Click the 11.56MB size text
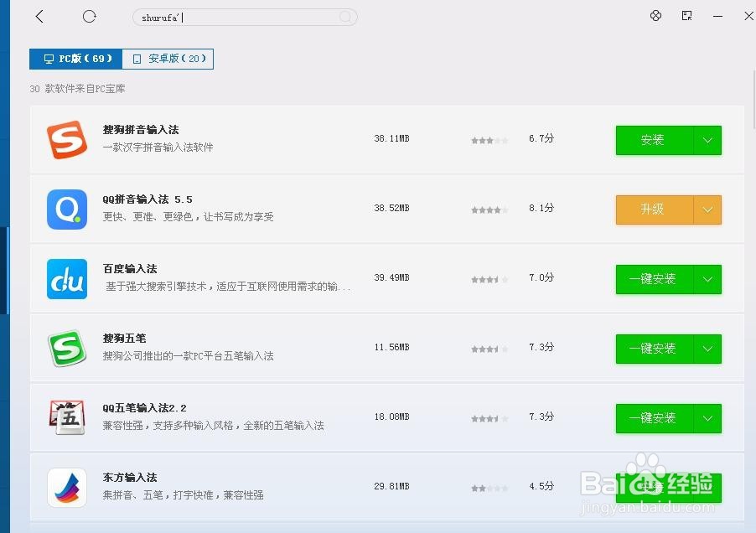The height and width of the screenshot is (533, 756). coord(391,347)
